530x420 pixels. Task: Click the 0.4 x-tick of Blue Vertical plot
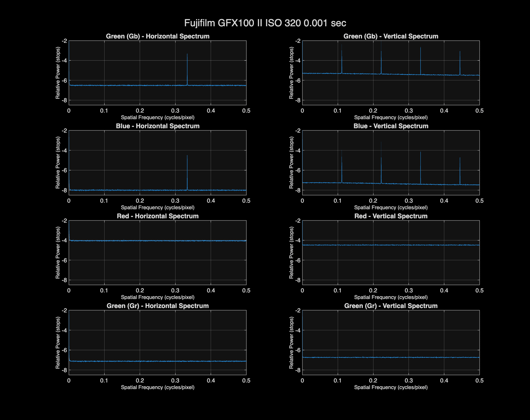(x=444, y=201)
